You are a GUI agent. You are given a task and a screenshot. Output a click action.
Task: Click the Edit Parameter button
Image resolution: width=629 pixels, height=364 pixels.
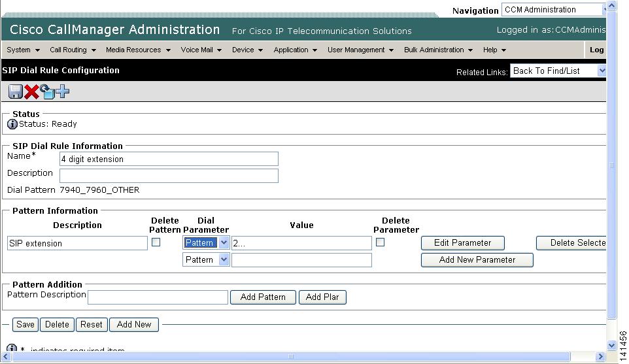click(462, 243)
